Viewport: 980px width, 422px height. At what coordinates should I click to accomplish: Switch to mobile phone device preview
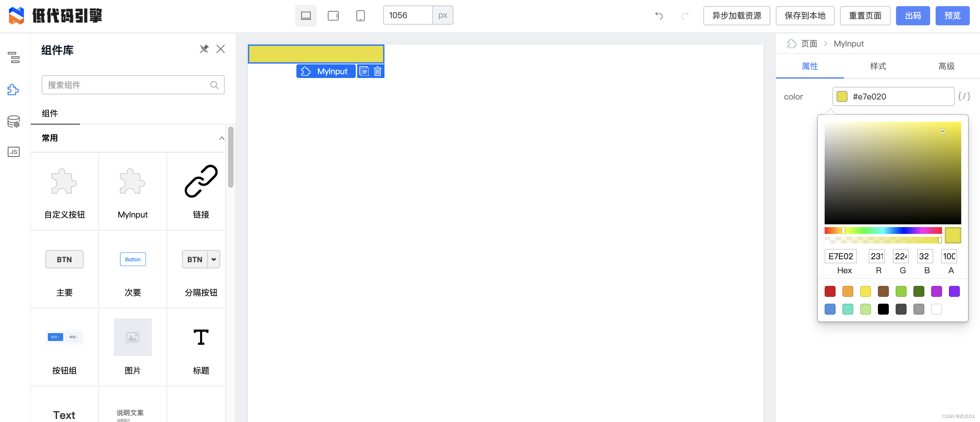360,16
